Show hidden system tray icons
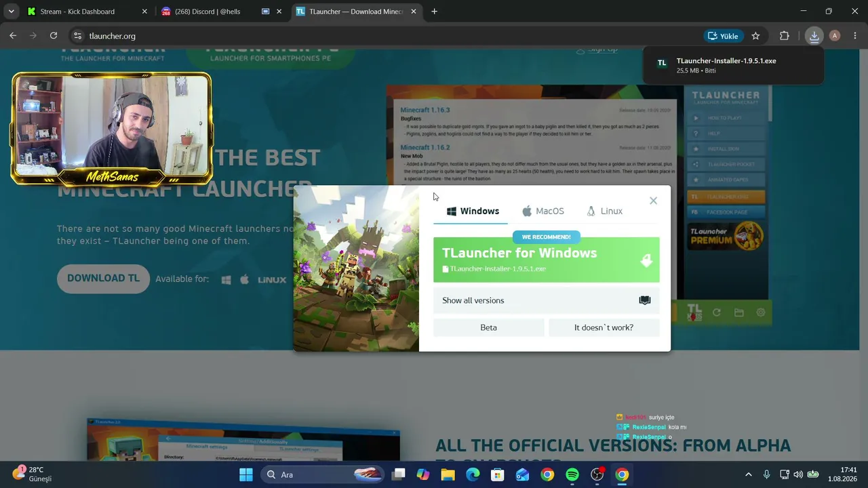868x488 pixels. [x=749, y=474]
